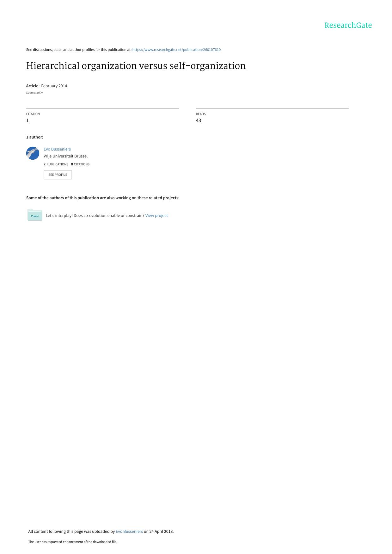Click the Evo Busseniers uploader link in the footer
Image resolution: width=392 pixels, height=554 pixels.
click(x=129, y=531)
